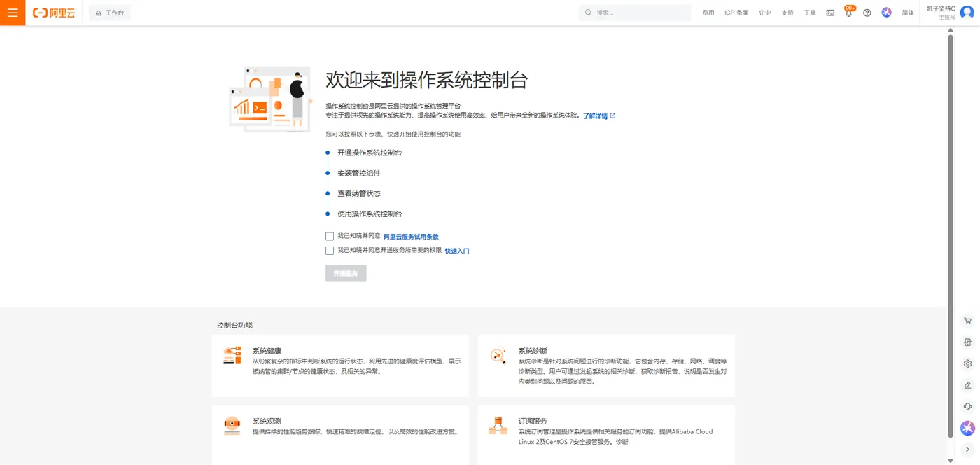Click the 安装管控组件 step
The height and width of the screenshot is (465, 980).
click(359, 173)
